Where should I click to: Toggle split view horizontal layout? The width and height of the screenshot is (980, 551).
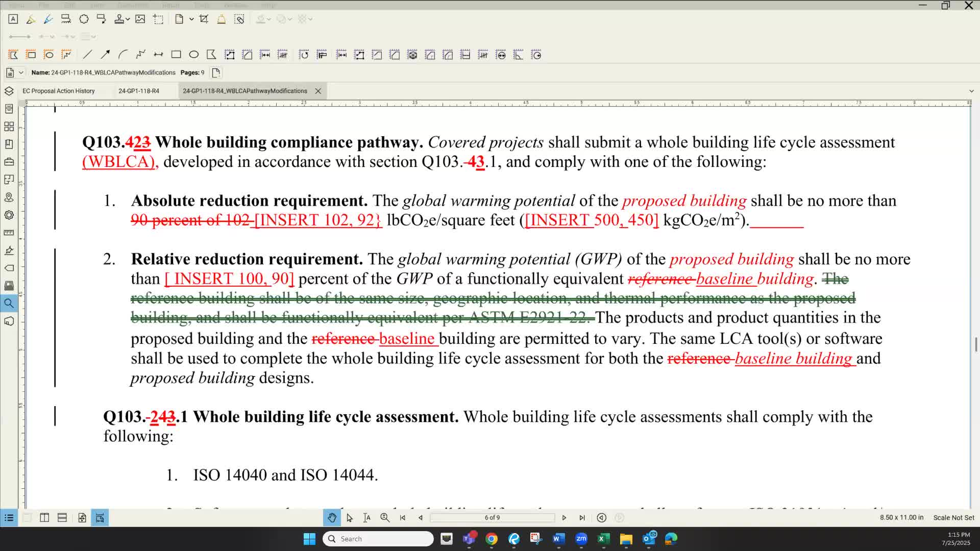coord(62,518)
